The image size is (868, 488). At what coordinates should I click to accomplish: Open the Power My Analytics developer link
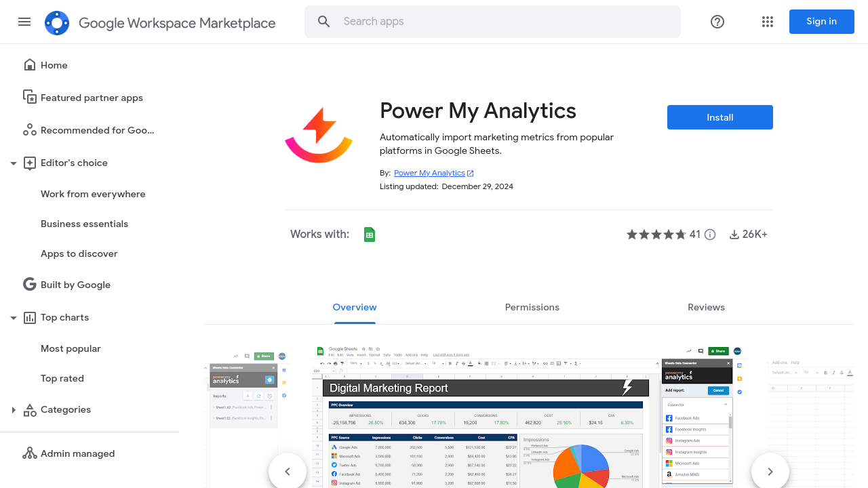pyautogui.click(x=429, y=173)
